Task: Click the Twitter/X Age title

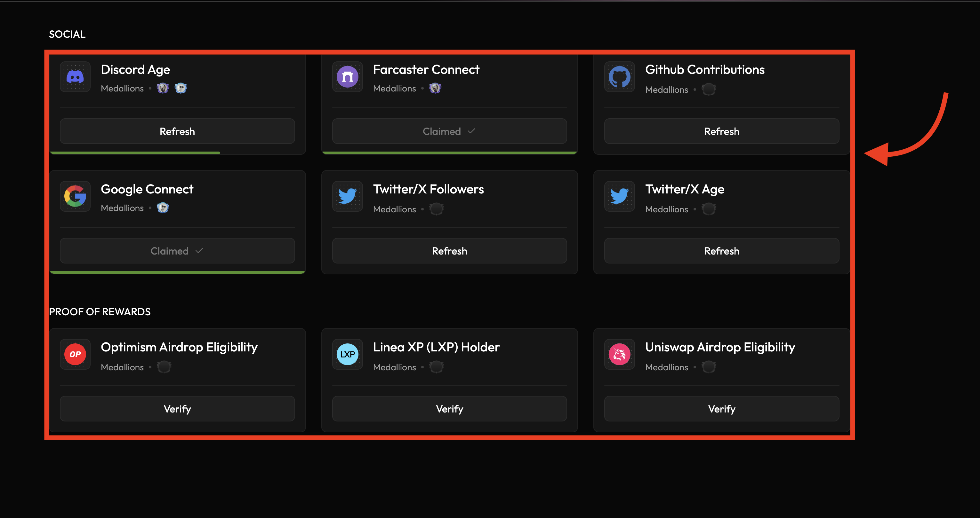Action: tap(685, 190)
